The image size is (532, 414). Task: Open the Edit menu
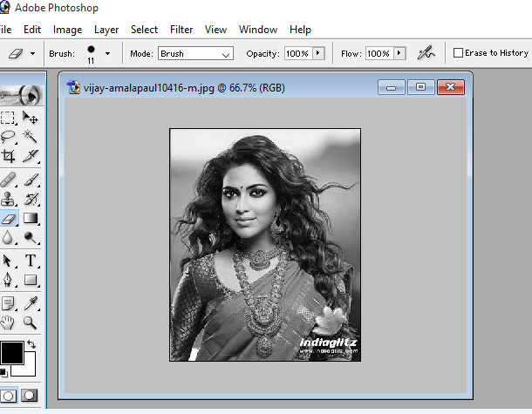(32, 30)
